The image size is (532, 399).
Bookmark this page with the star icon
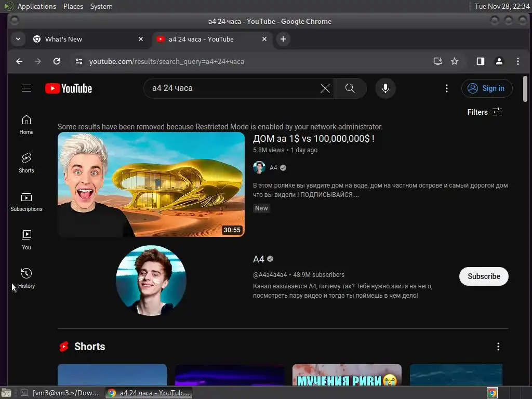[x=454, y=61]
